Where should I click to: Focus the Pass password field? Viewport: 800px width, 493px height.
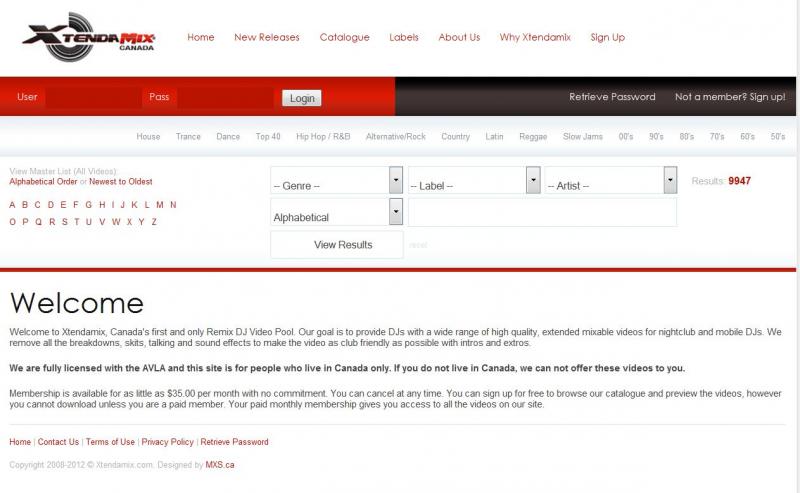pos(225,97)
